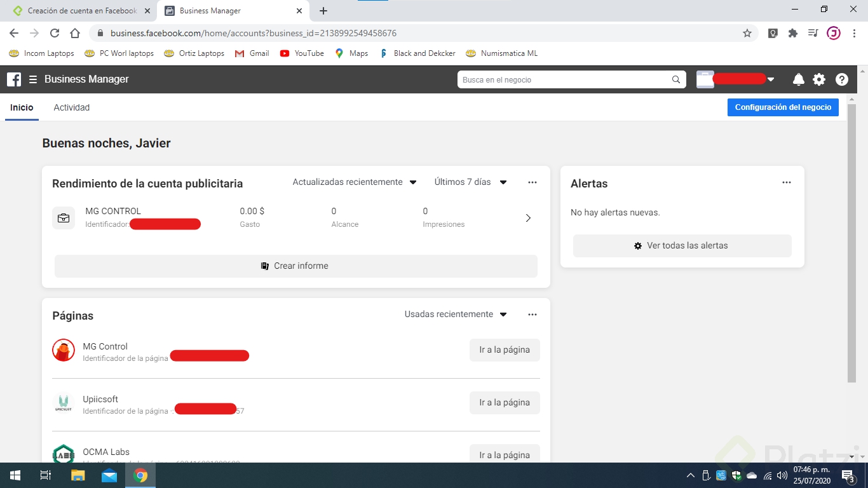
Task: Click the Upiicsoft page logo
Action: pos(64,403)
